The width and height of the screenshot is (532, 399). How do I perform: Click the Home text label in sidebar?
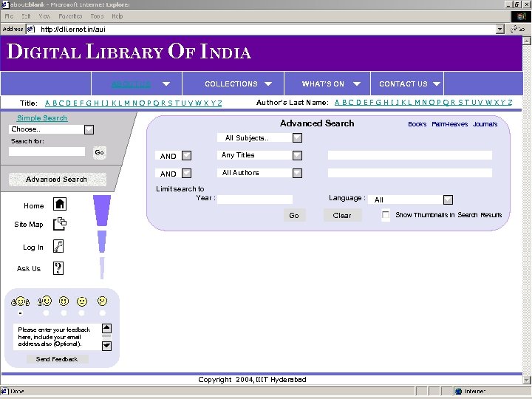tap(33, 205)
